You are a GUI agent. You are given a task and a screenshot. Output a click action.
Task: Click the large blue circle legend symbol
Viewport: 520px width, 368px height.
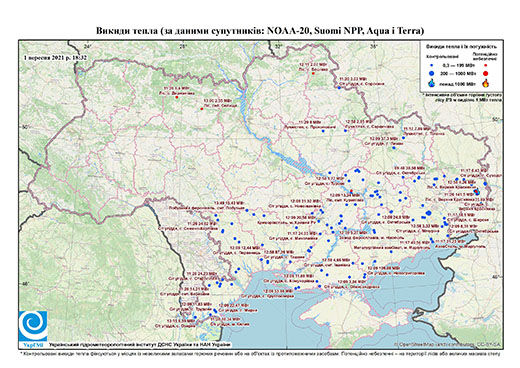(x=431, y=73)
